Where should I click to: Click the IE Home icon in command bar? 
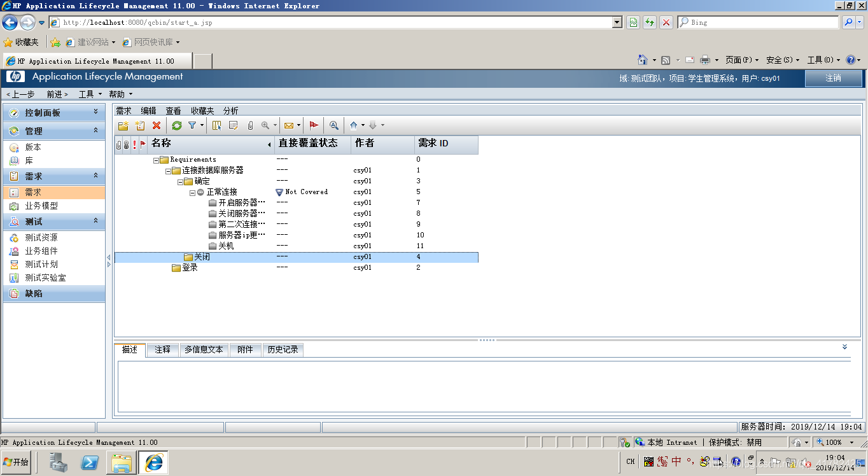pyautogui.click(x=643, y=60)
